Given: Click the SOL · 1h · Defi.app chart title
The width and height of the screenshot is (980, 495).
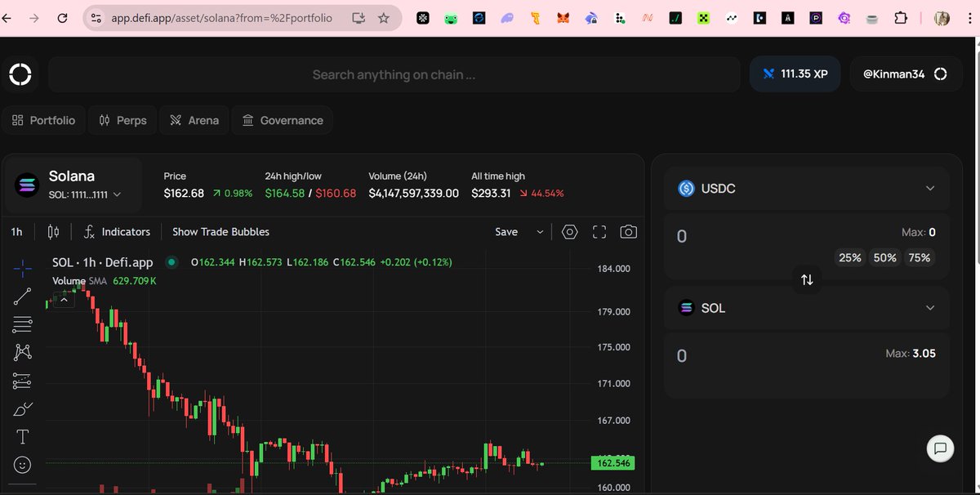Looking at the screenshot, I should (103, 262).
